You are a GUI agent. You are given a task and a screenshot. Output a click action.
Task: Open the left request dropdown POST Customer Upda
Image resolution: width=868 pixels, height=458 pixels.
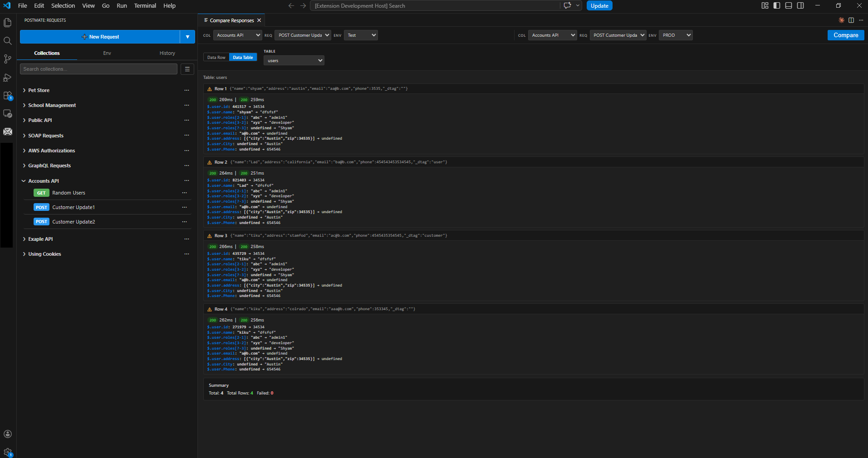click(x=303, y=35)
